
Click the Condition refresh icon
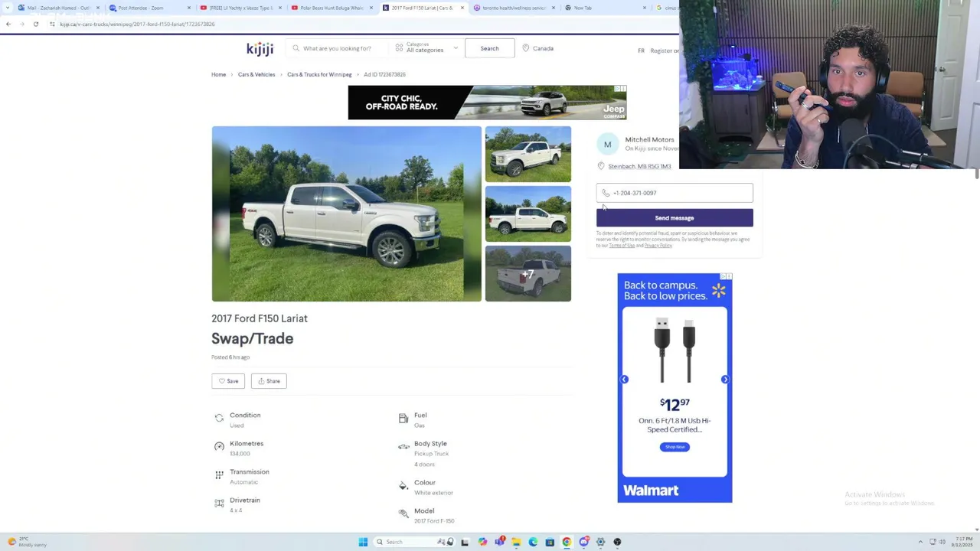(219, 418)
